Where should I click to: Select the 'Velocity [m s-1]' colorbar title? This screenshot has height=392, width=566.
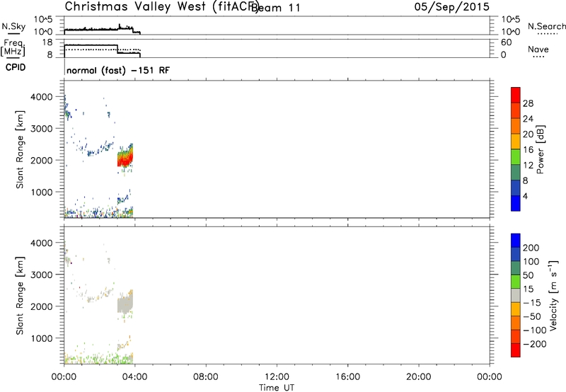(553, 296)
